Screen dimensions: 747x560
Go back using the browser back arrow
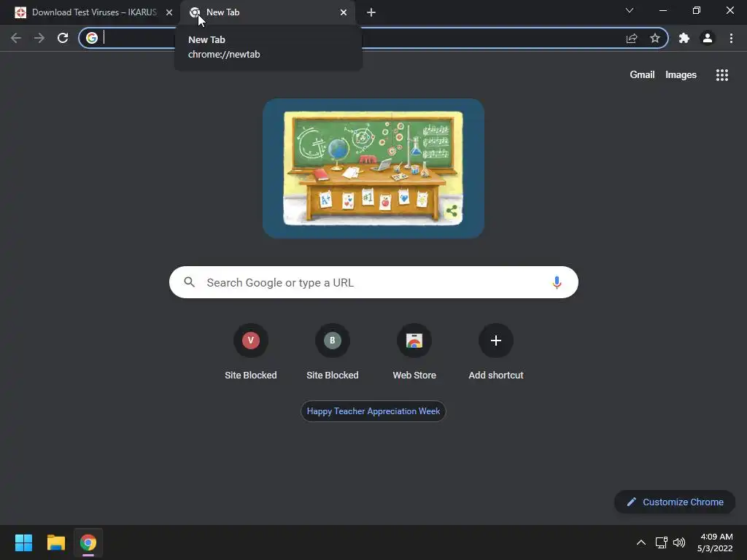tap(16, 38)
